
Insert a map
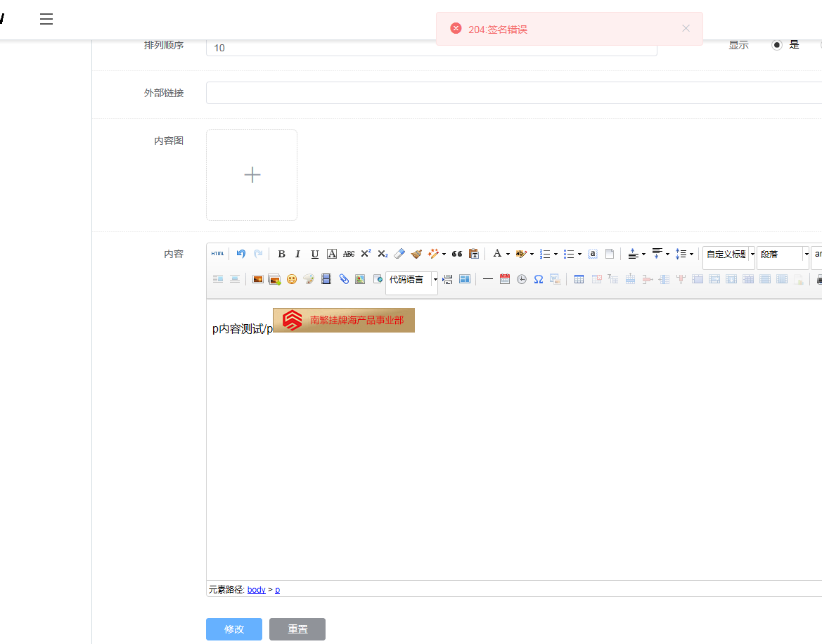pyautogui.click(x=360, y=279)
